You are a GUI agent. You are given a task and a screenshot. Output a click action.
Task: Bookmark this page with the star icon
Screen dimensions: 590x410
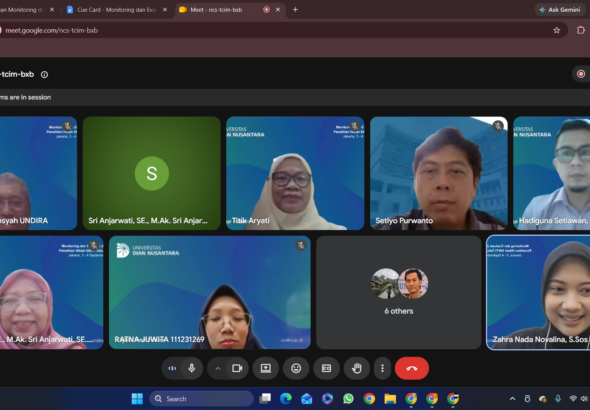click(557, 30)
